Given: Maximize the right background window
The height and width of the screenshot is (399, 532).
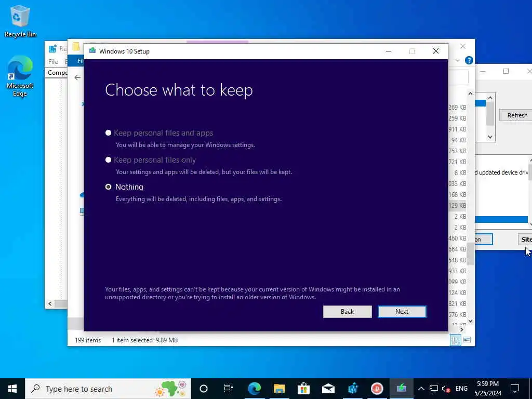Looking at the screenshot, I should coord(506,71).
